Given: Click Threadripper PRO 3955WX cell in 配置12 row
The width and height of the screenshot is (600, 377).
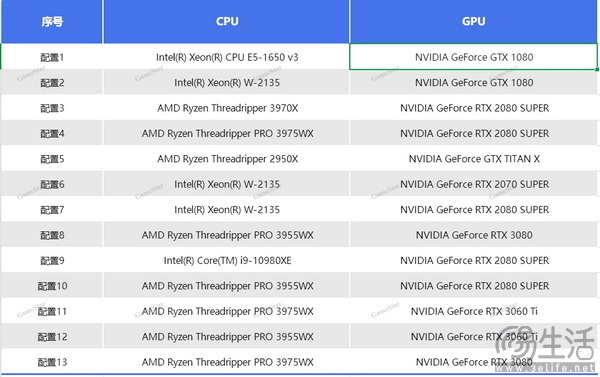Looking at the screenshot, I should [227, 336].
